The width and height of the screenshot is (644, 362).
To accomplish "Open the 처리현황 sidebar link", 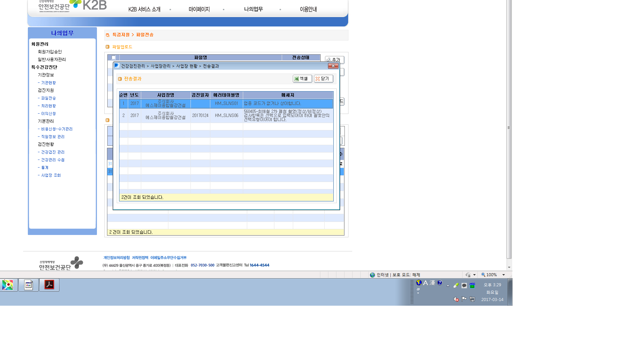I will tap(47, 106).
